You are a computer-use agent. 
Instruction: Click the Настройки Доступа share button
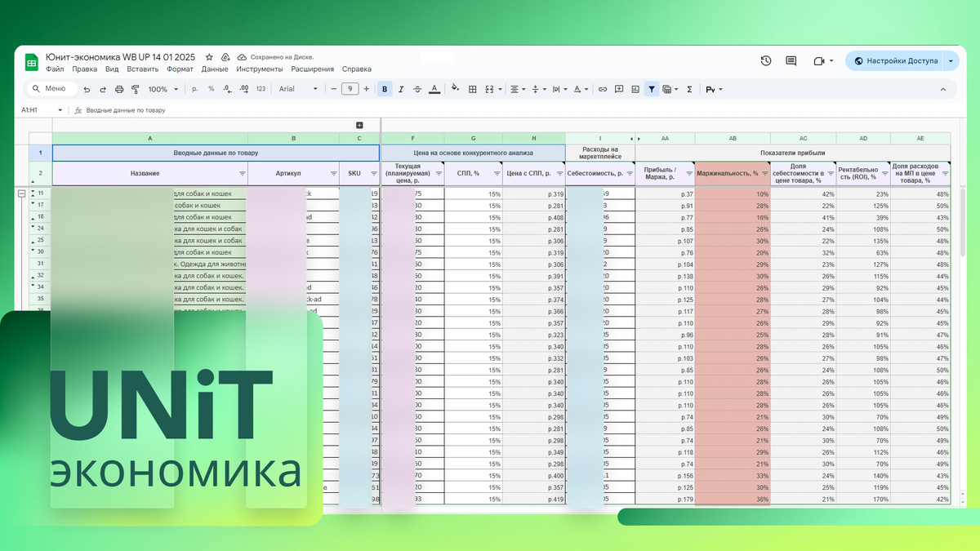(894, 60)
